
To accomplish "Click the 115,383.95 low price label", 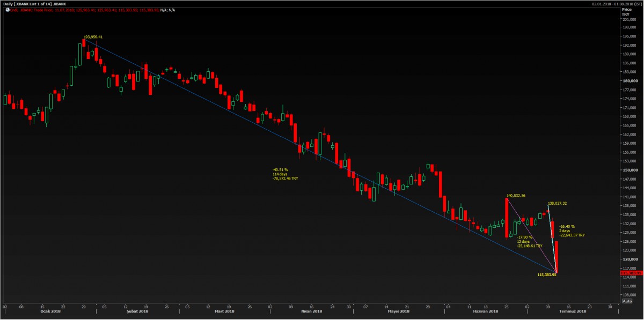I will tap(546, 275).
